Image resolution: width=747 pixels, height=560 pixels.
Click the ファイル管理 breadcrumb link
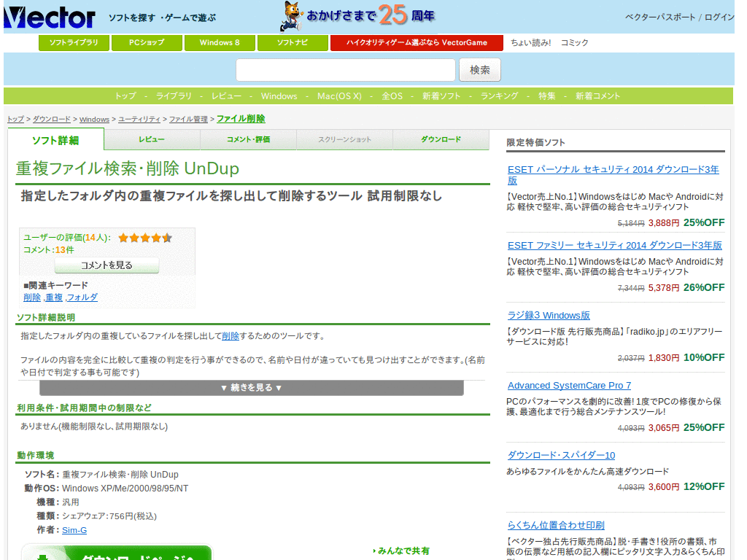[188, 119]
